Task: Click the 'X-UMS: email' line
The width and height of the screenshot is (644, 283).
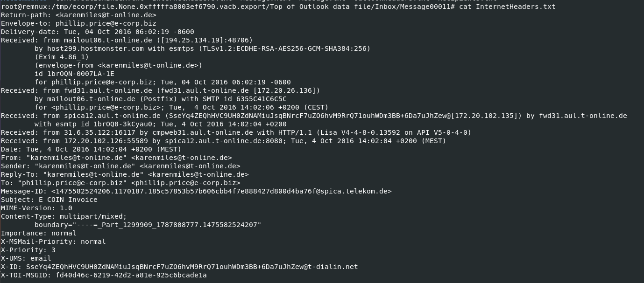Action: tap(26, 258)
